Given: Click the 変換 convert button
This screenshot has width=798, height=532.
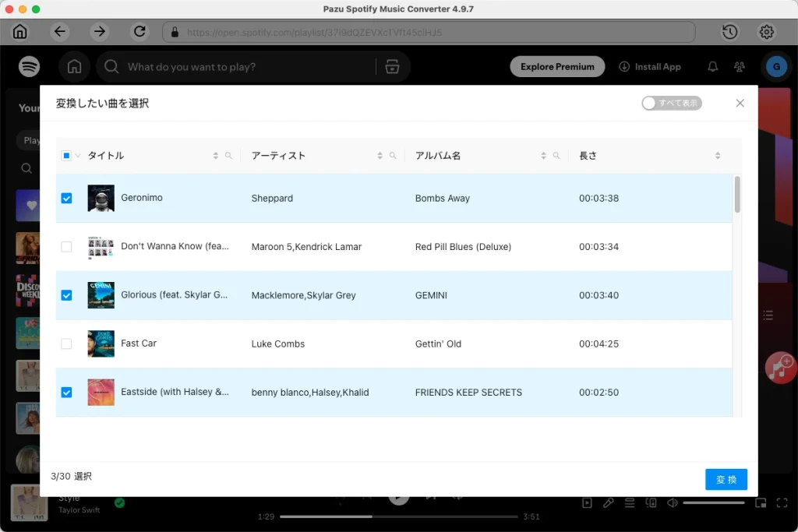Looking at the screenshot, I should (726, 479).
